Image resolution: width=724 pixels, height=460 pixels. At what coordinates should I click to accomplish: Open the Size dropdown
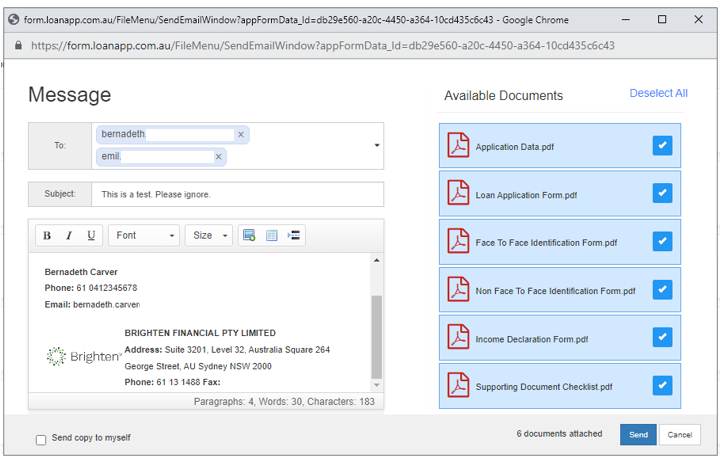(209, 236)
